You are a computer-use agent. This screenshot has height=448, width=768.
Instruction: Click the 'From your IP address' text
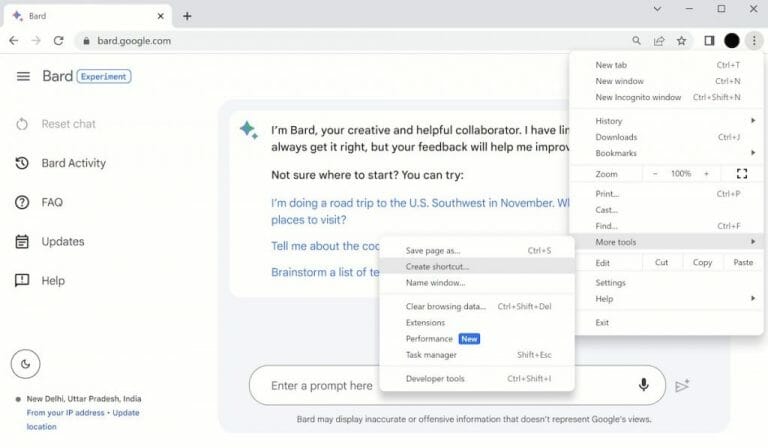tap(65, 413)
